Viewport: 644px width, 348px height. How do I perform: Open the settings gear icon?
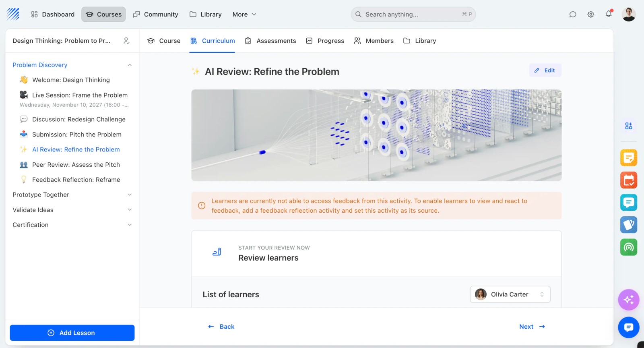pyautogui.click(x=590, y=14)
